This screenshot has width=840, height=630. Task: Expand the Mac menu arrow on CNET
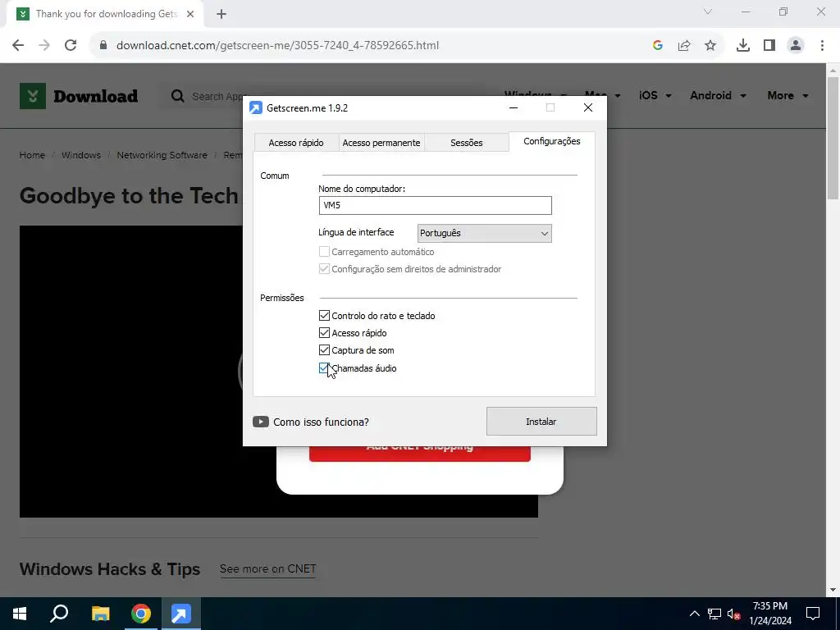pyautogui.click(x=618, y=96)
